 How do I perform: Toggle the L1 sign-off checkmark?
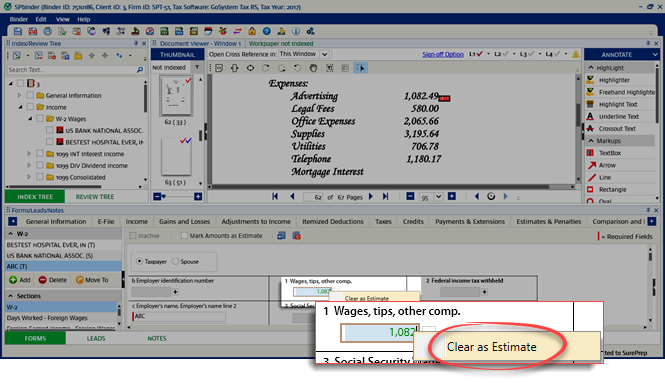point(480,54)
